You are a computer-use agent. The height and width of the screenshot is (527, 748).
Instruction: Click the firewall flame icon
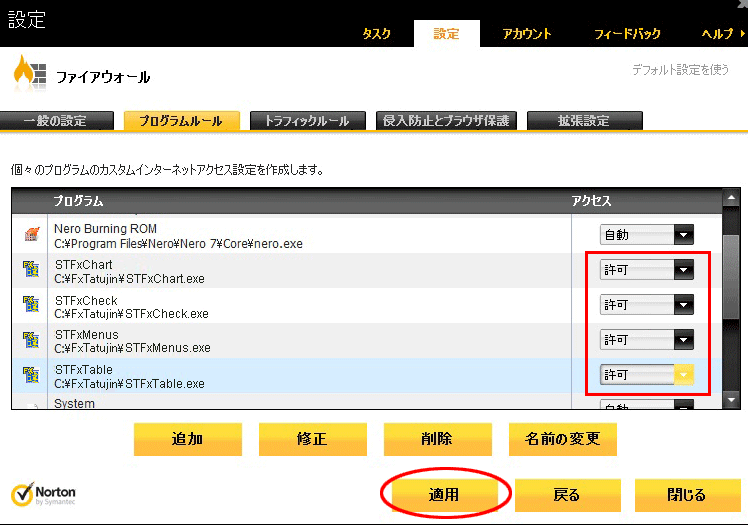(30, 72)
